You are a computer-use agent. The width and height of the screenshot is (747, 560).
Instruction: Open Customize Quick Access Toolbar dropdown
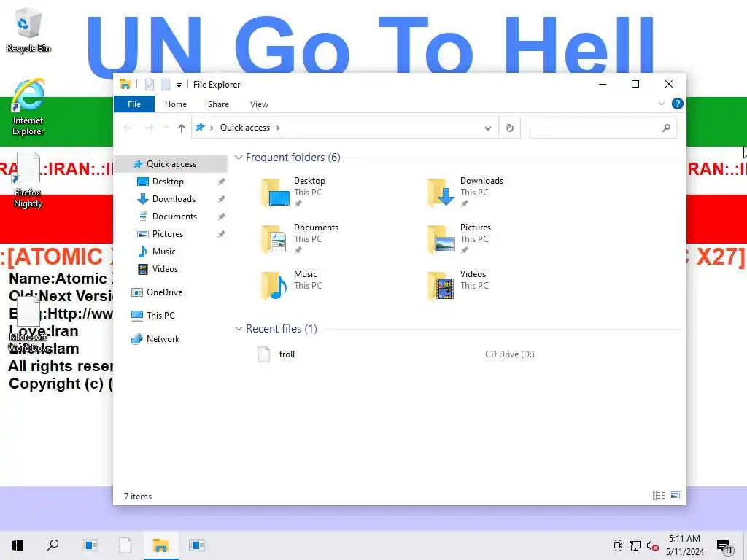tap(179, 85)
